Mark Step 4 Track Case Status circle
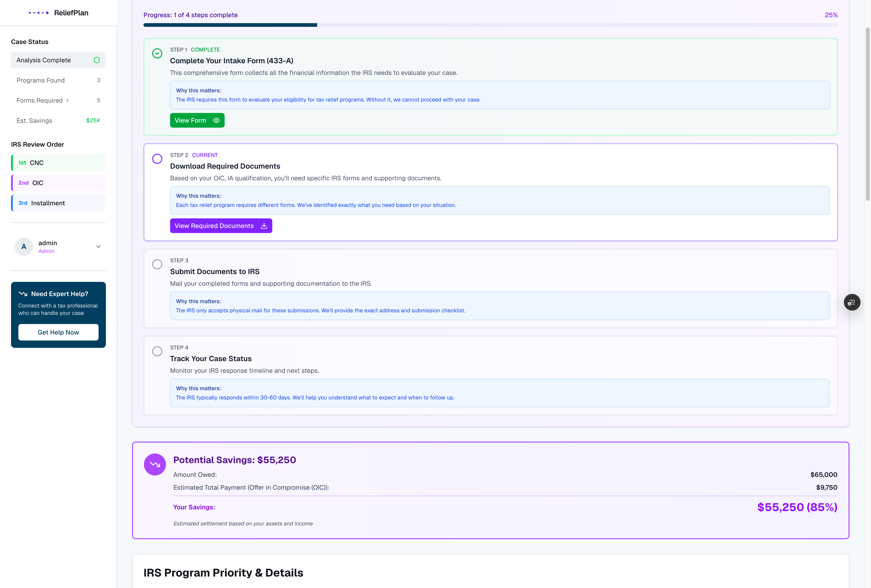This screenshot has width=871, height=588. [x=157, y=352]
